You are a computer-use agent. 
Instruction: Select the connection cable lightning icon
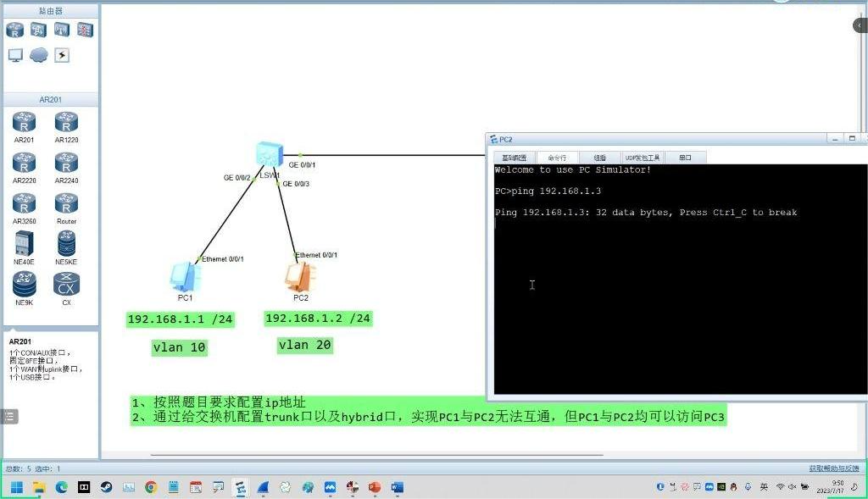coord(62,55)
